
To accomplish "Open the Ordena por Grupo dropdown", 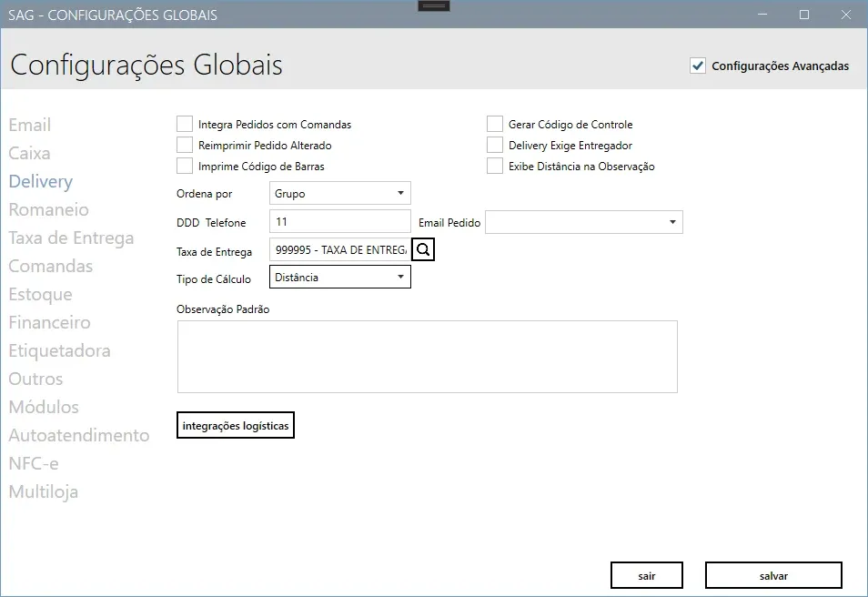I will click(340, 193).
